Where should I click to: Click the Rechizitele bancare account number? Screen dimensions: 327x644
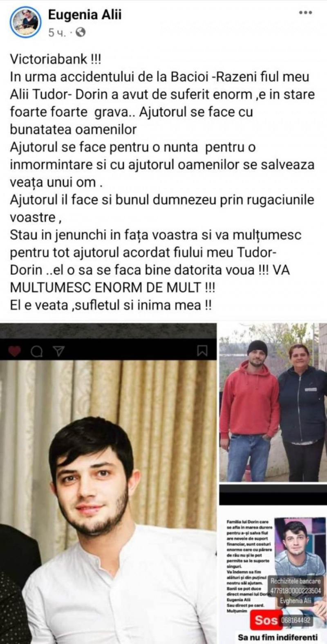[x=296, y=591]
